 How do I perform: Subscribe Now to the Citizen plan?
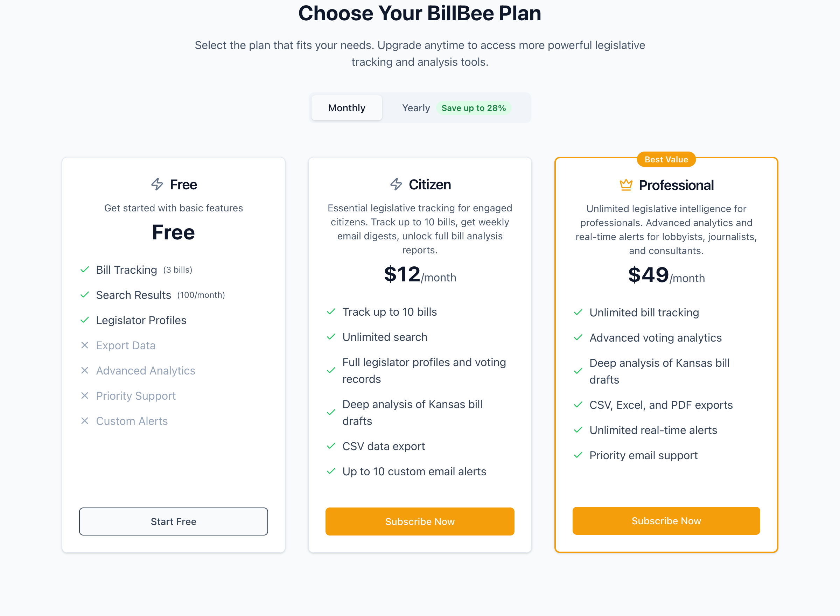pyautogui.click(x=420, y=521)
